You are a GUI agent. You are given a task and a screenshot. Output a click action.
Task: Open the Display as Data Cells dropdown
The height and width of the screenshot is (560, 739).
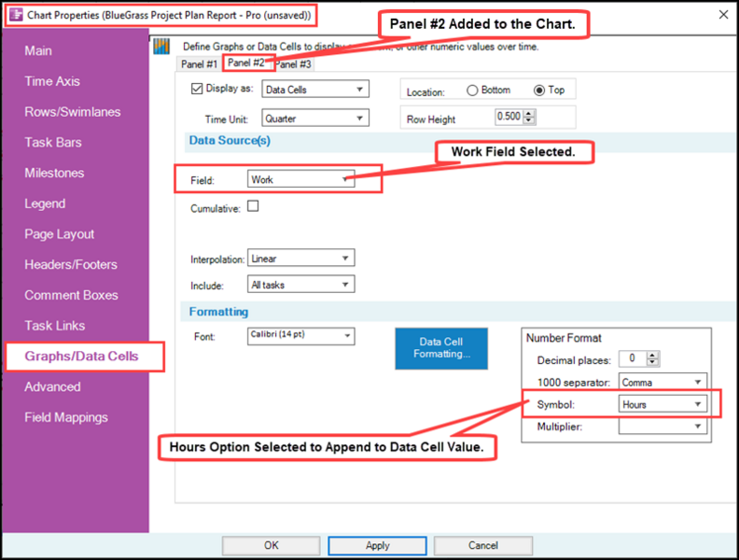click(x=315, y=89)
